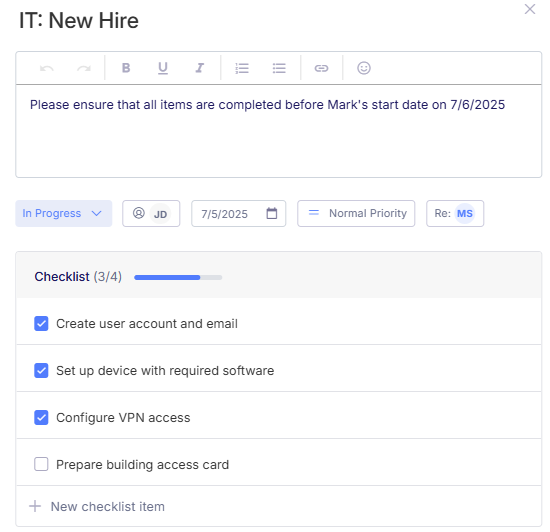Insert a hyperlink

pyautogui.click(x=321, y=68)
